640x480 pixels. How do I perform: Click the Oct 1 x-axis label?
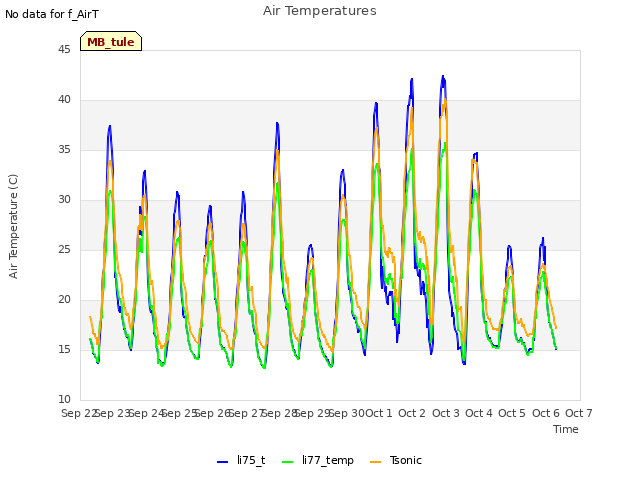click(378, 413)
